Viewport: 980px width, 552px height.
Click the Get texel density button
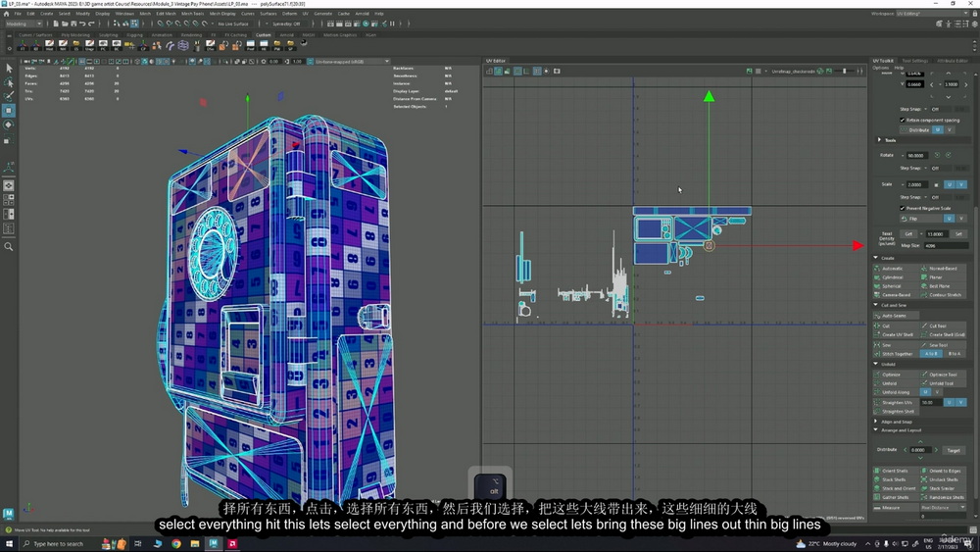[908, 233]
